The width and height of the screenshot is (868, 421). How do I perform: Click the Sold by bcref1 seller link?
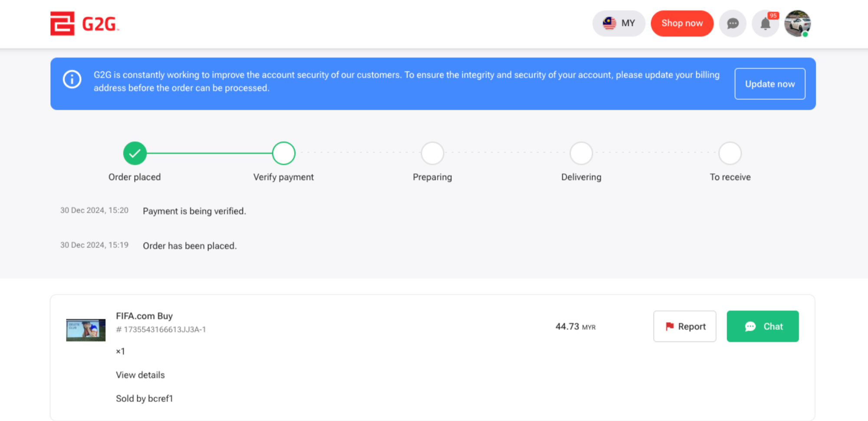(144, 398)
